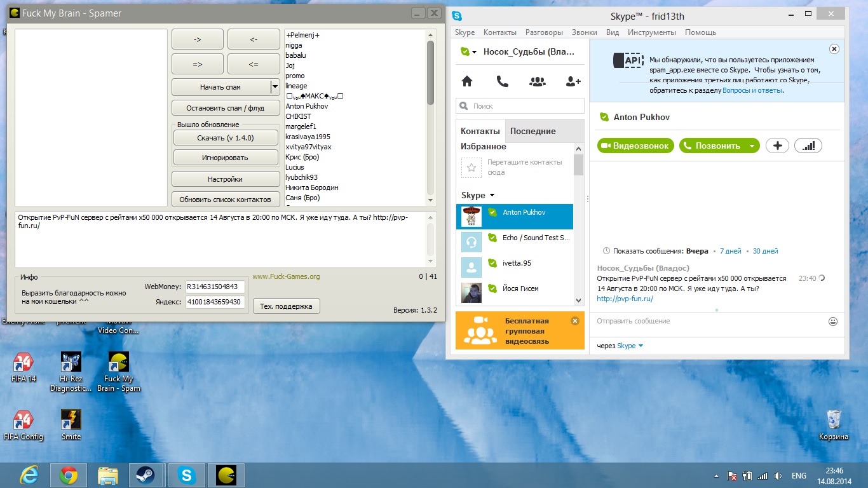Viewport: 868px width, 488px height.
Task: Click Йося Гисем avatar photo
Action: point(471,292)
